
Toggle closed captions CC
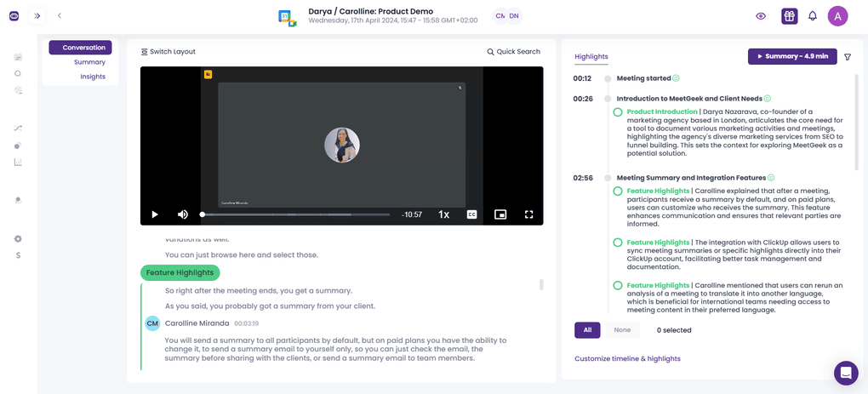coord(471,214)
